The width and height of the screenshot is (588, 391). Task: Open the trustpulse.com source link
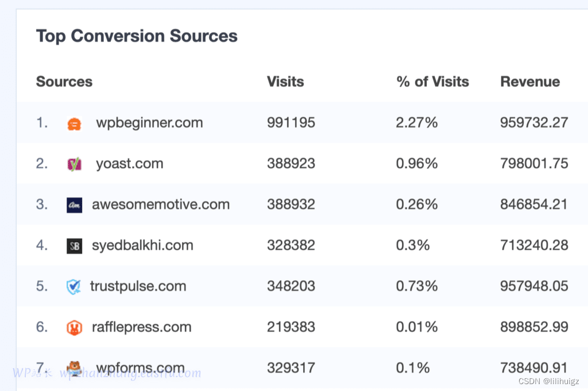(138, 286)
